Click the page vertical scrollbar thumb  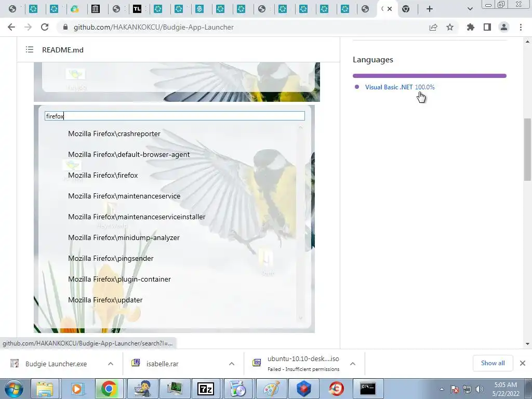pyautogui.click(x=527, y=149)
